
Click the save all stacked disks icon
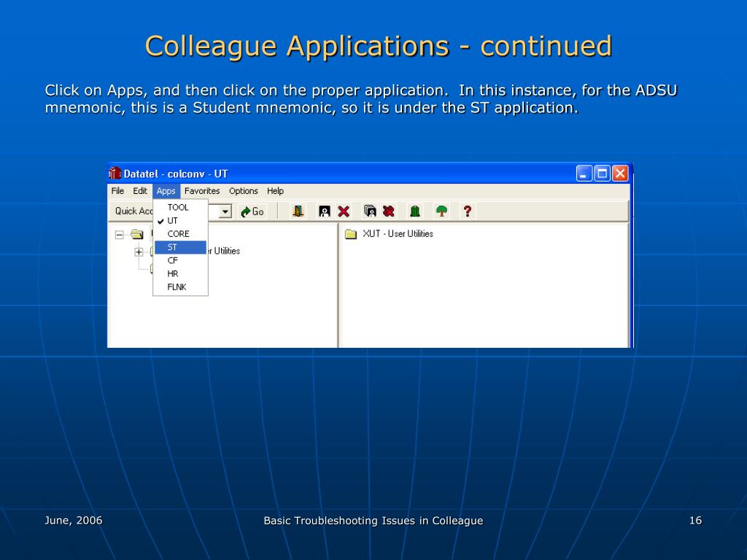(370, 211)
